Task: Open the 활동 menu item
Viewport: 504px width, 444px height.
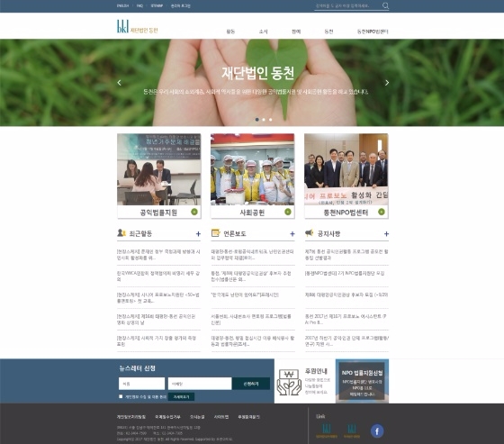Action: [230, 32]
